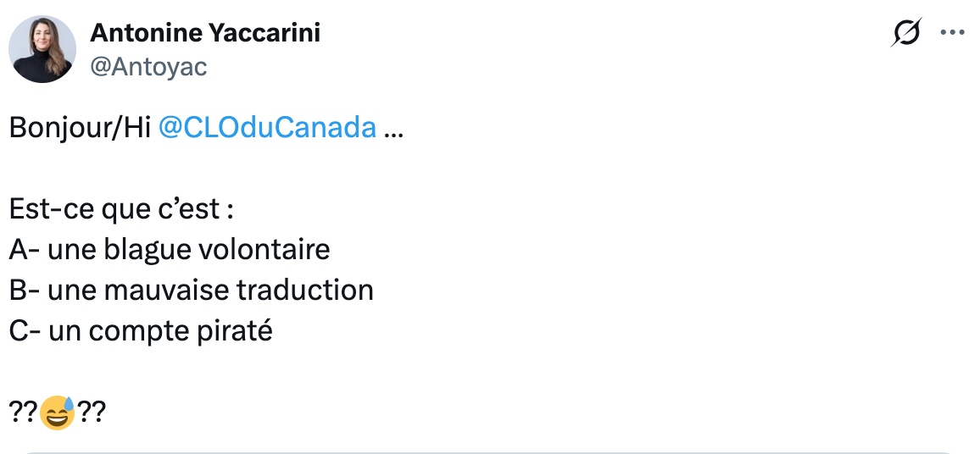The width and height of the screenshot is (980, 454).
Task: Click the sweat-smile emoji
Action: 58,412
